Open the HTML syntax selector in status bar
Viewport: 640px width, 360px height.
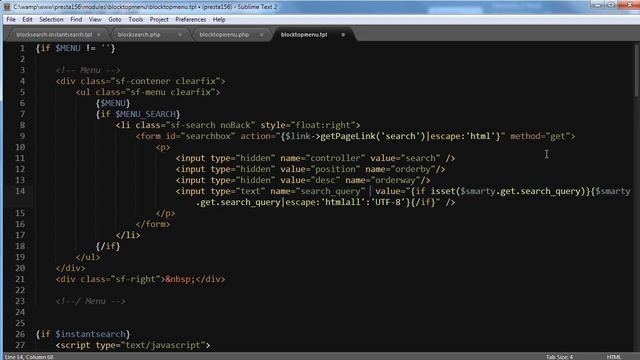(613, 357)
